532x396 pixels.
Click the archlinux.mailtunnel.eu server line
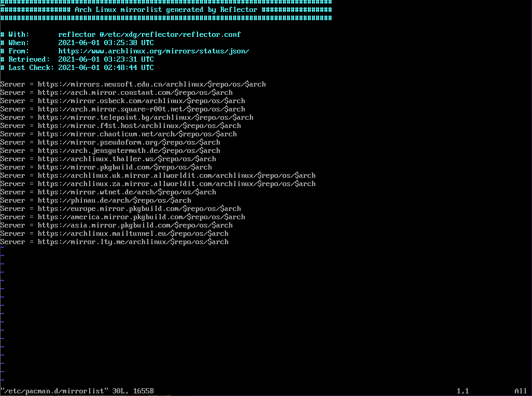(115, 234)
